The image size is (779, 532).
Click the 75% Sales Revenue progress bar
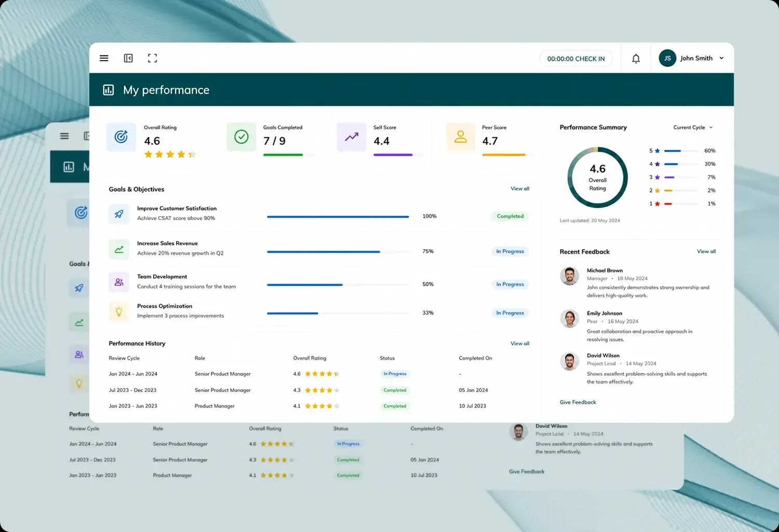(x=338, y=252)
